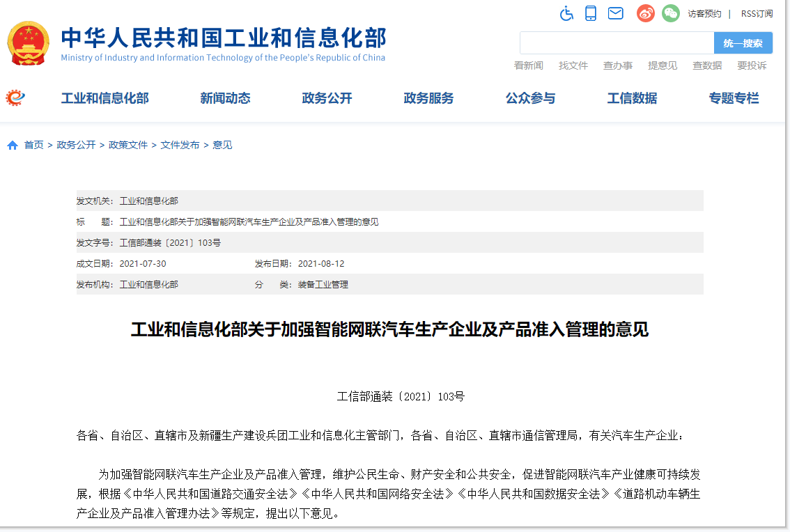This screenshot has height=532, width=790.
Task: Click the accessibility wheelchair icon
Action: 567,13
